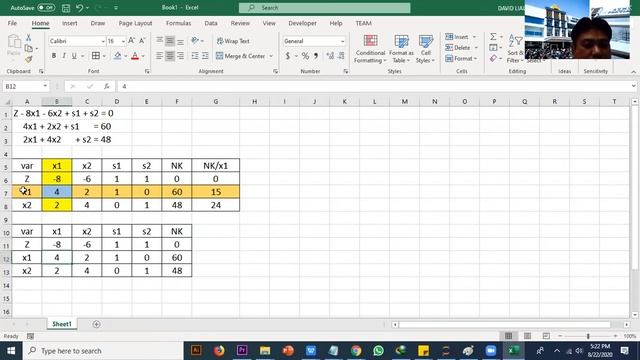
Task: Switch to Page Layout view in status bar
Action: click(527, 336)
